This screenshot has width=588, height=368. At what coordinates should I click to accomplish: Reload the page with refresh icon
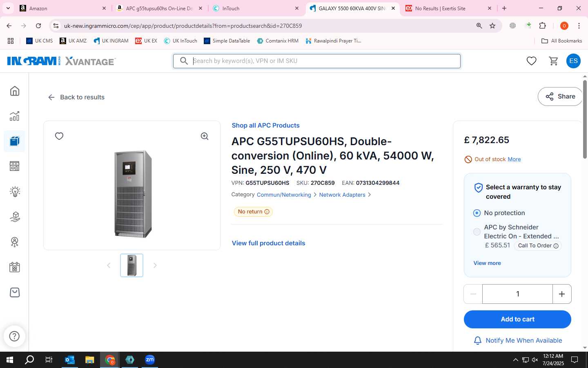38,26
